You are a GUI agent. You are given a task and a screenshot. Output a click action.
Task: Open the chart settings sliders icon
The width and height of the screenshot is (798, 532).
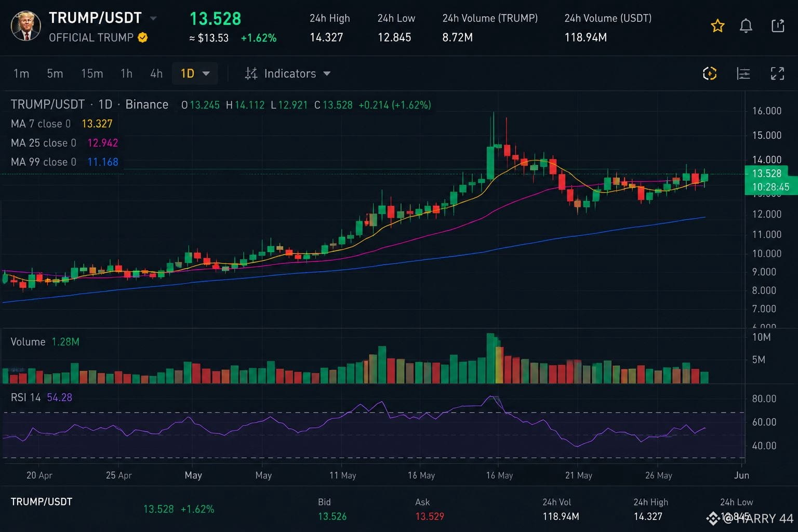coord(743,74)
